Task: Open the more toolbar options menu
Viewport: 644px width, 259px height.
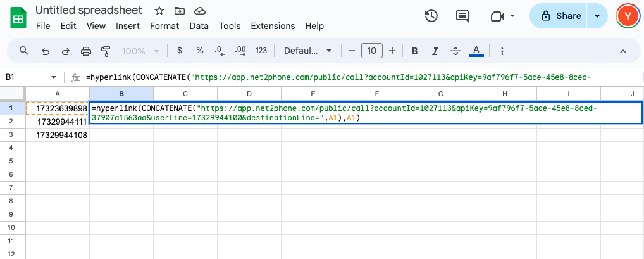Action: tap(502, 51)
